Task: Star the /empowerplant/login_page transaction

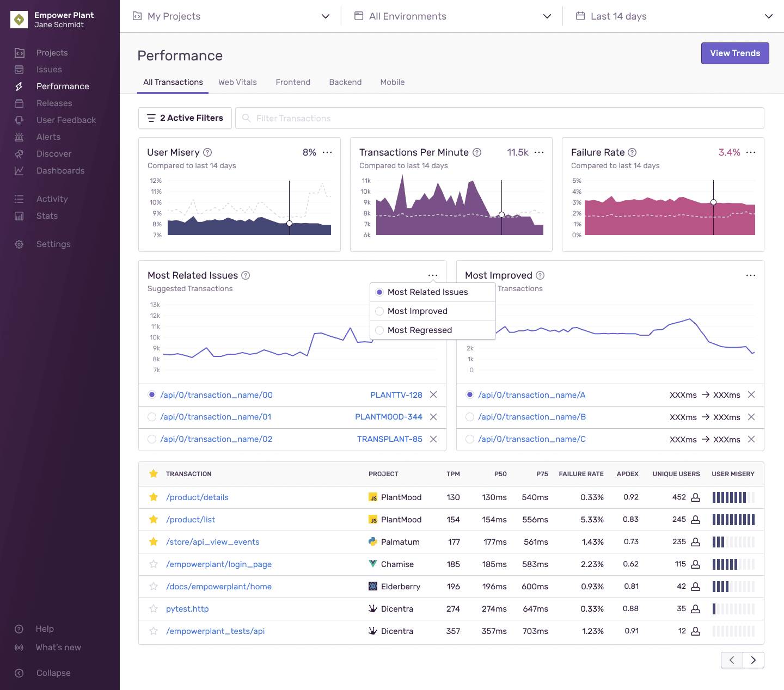Action: pyautogui.click(x=153, y=564)
